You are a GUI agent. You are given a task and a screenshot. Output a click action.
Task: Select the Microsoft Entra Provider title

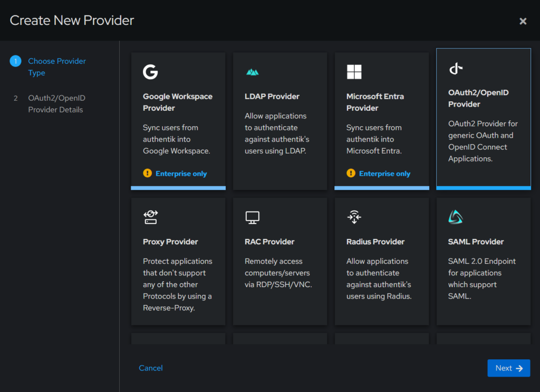tap(375, 102)
